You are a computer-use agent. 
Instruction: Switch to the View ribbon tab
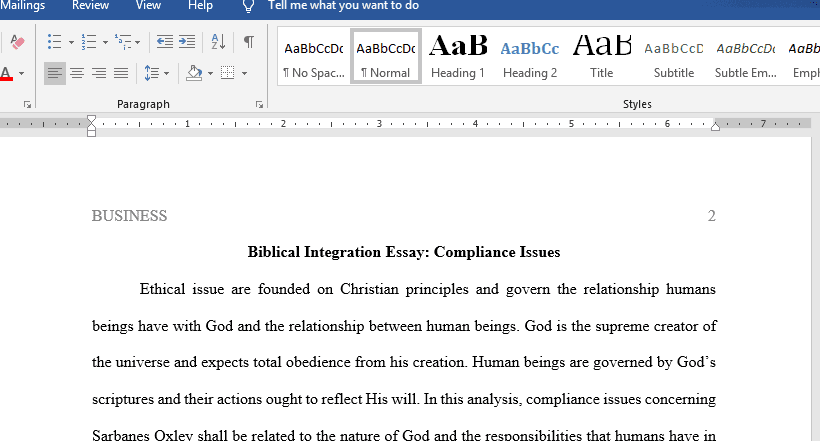click(148, 6)
